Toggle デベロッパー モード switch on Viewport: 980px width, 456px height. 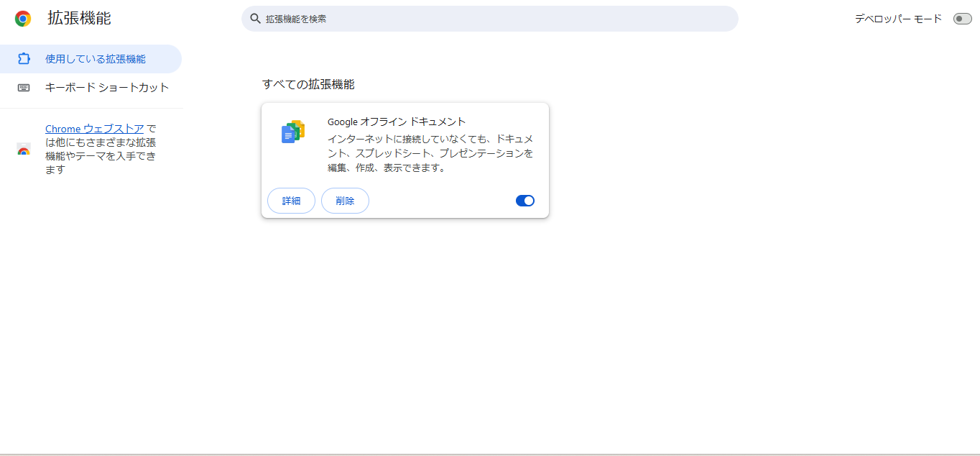coord(962,19)
